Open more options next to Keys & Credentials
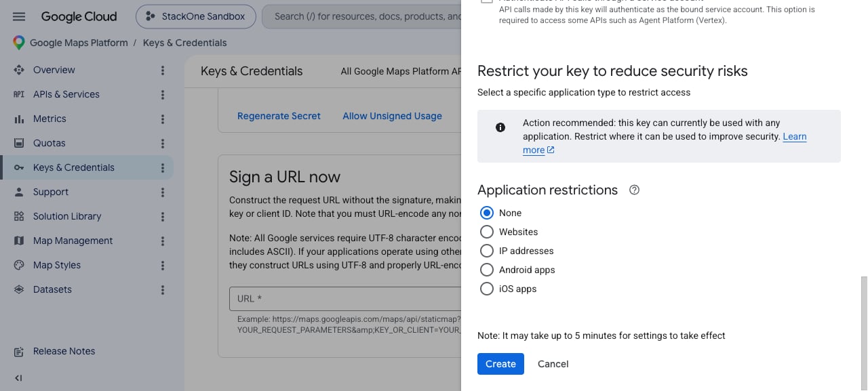The height and width of the screenshot is (391, 868). click(163, 167)
